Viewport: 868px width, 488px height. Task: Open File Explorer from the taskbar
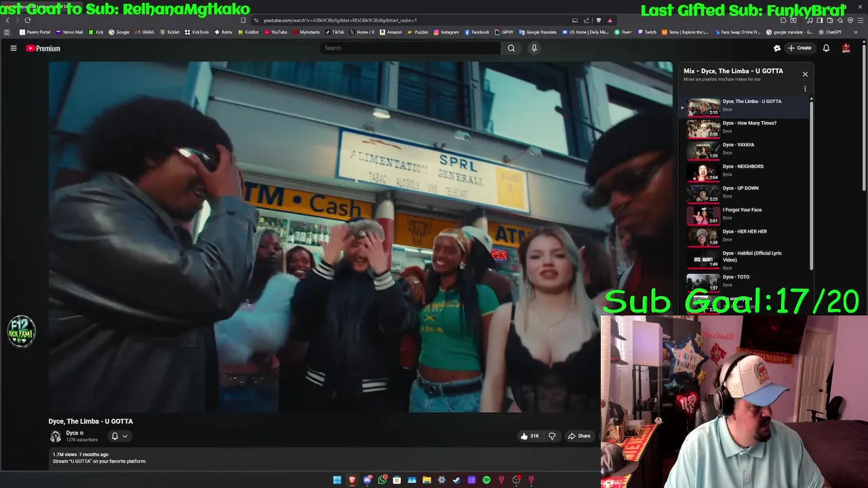(427, 480)
